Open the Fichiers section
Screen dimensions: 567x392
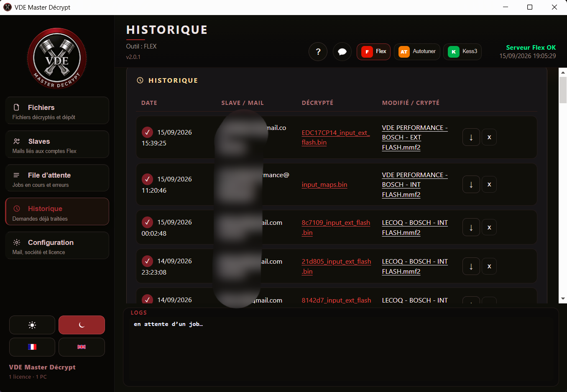pyautogui.click(x=57, y=110)
